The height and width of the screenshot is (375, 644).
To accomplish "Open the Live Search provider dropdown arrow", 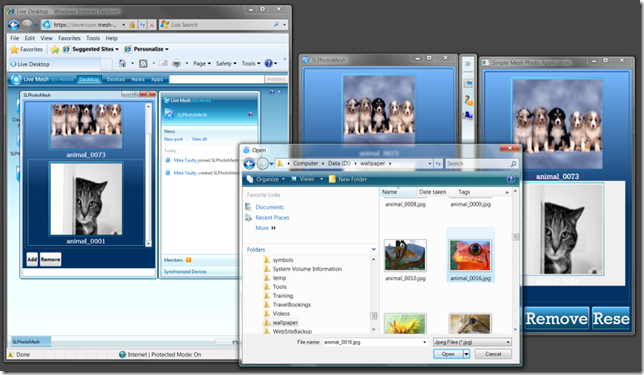I will point(284,25).
